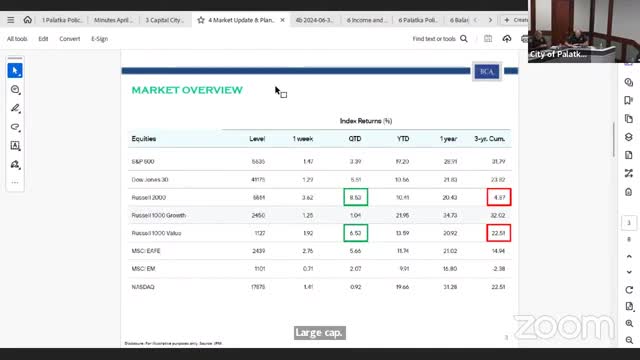Zoom out with minus magnifier
The width and height of the screenshot is (640, 360).
point(629,340)
